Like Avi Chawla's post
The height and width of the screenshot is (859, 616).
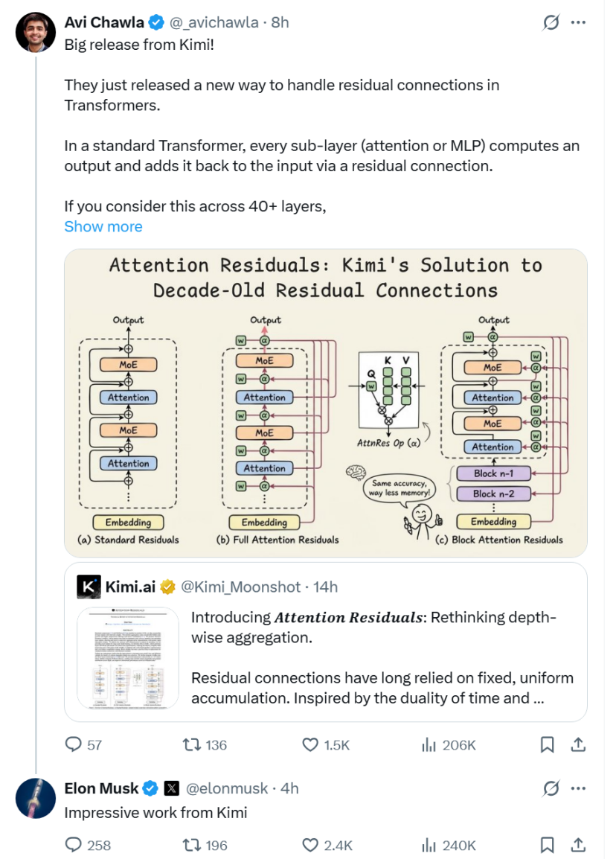311,744
